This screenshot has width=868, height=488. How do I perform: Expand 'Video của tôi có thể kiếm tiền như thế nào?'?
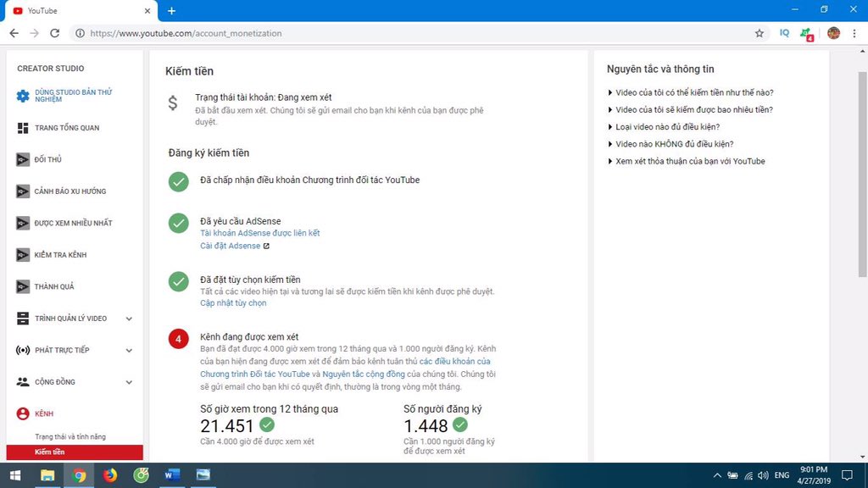pyautogui.click(x=690, y=92)
